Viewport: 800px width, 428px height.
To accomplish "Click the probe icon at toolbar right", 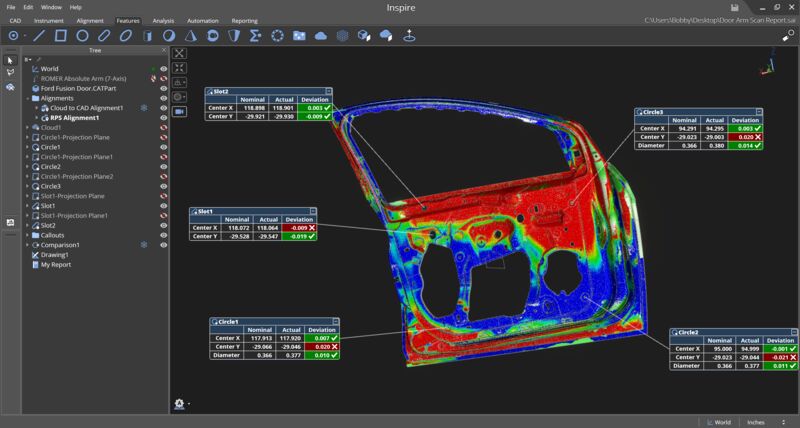I will click(788, 35).
